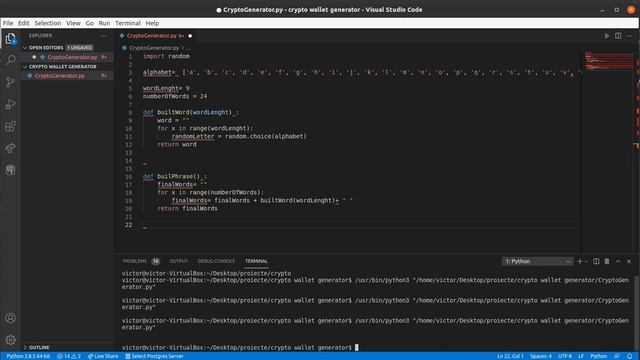
Task: Open the Search view in activity bar
Action: (x=11, y=60)
